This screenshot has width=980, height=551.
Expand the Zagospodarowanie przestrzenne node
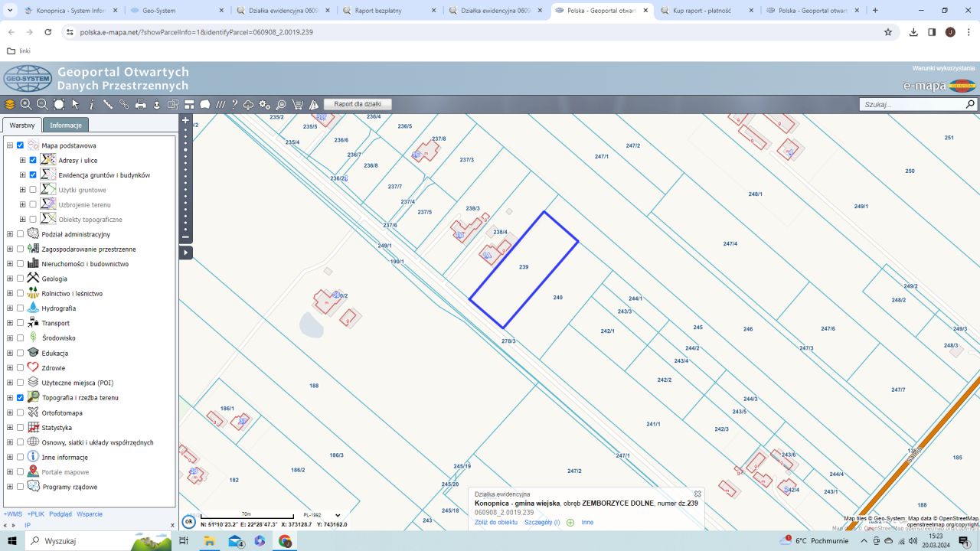[x=10, y=249]
